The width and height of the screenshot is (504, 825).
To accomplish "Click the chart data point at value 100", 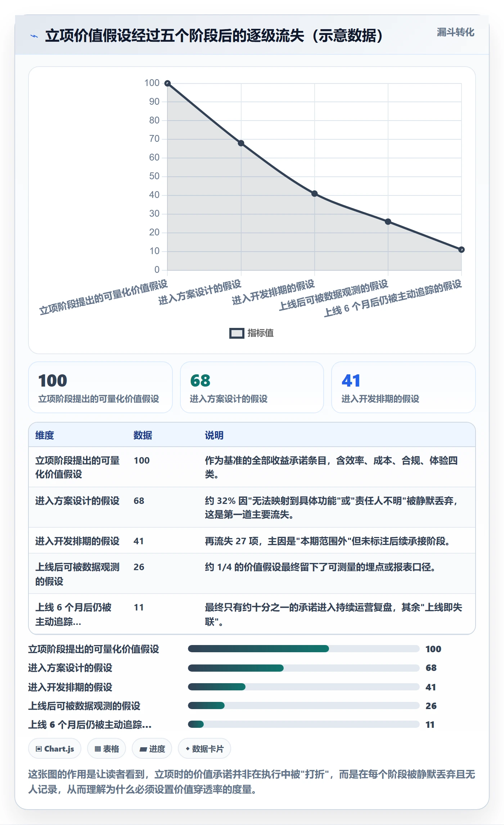I will 167,84.
